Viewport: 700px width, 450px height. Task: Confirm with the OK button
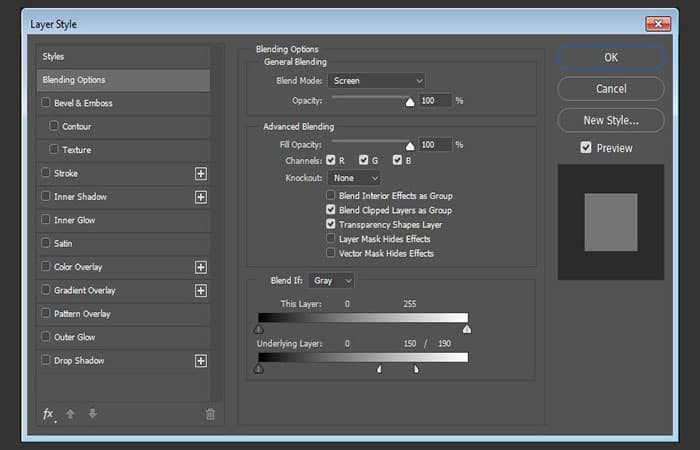point(611,58)
